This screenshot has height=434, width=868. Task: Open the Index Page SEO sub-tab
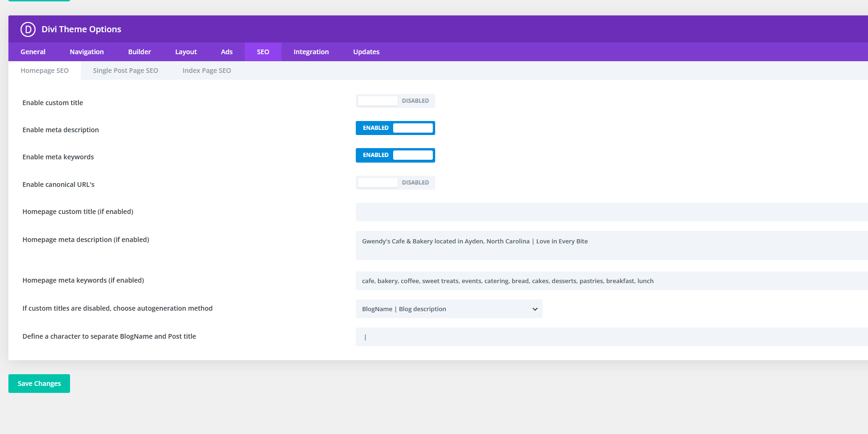pos(207,71)
